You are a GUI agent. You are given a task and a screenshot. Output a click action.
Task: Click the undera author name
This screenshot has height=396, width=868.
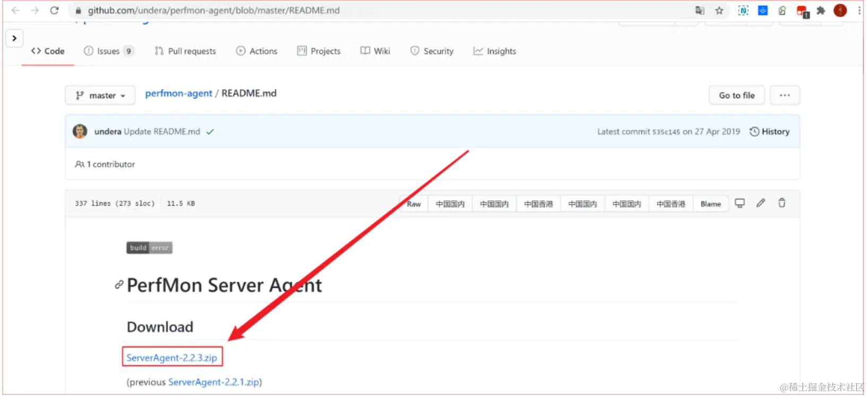click(x=108, y=131)
